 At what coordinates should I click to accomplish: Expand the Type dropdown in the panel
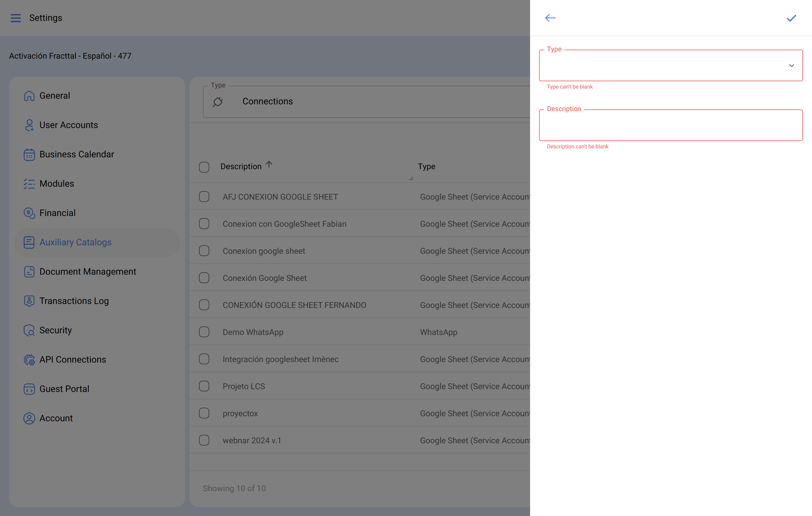coord(792,65)
